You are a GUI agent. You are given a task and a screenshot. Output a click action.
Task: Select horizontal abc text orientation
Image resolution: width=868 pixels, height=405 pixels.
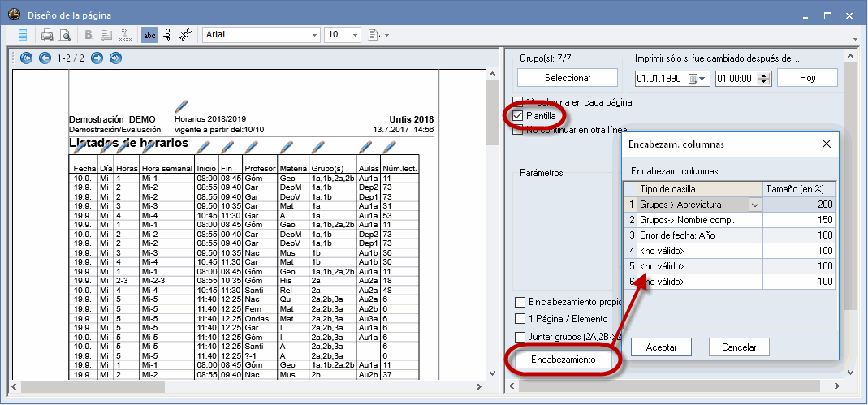[x=149, y=35]
